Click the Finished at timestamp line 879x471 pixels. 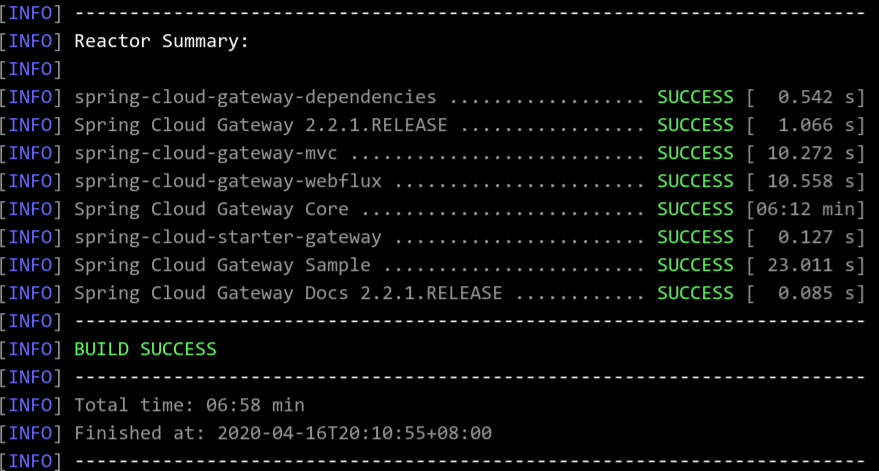point(283,433)
